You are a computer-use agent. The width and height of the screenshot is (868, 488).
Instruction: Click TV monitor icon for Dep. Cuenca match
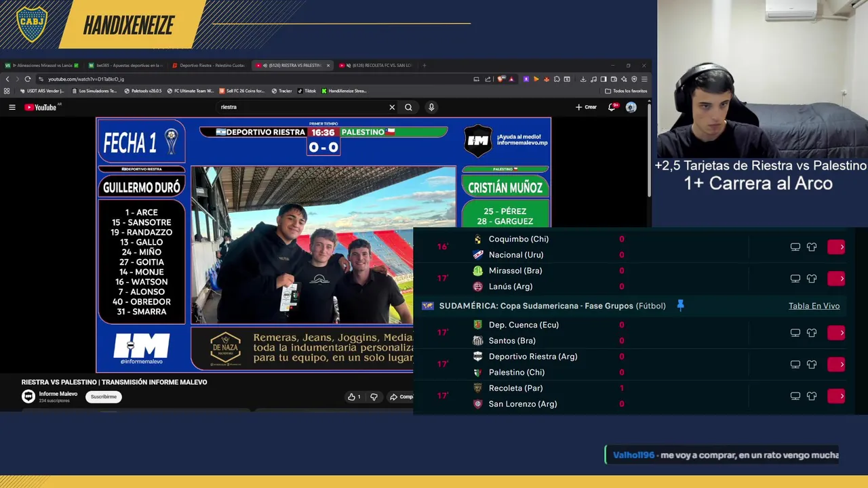pos(795,333)
